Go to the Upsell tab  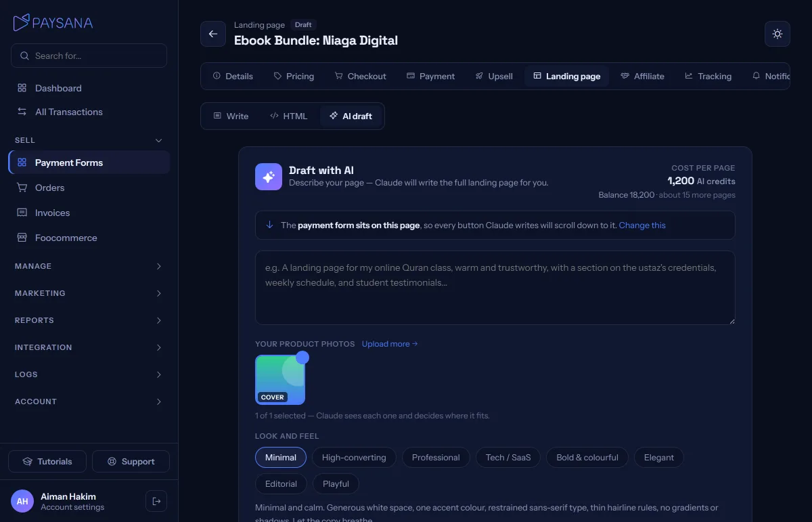click(494, 76)
